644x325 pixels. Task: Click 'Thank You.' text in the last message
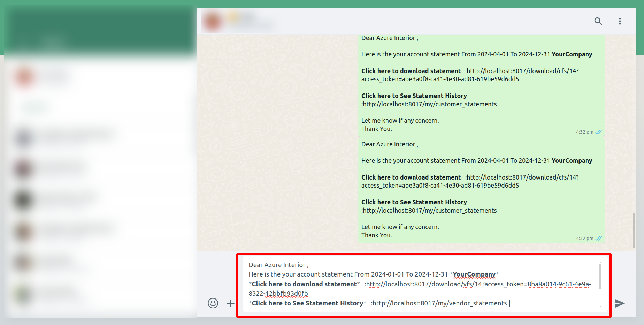(x=377, y=235)
